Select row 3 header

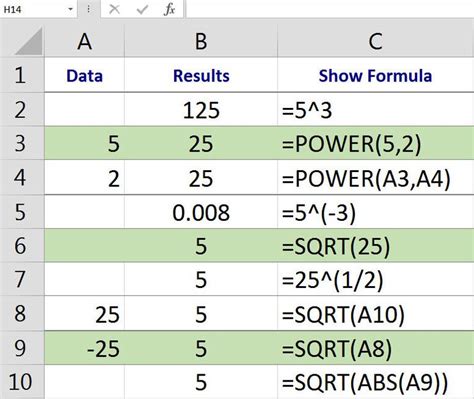tap(22, 143)
